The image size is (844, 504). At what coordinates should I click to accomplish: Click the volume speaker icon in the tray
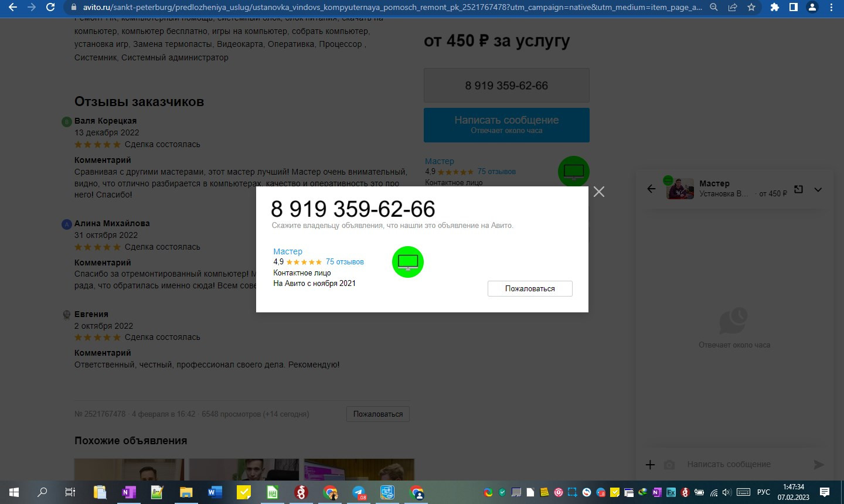point(727,492)
